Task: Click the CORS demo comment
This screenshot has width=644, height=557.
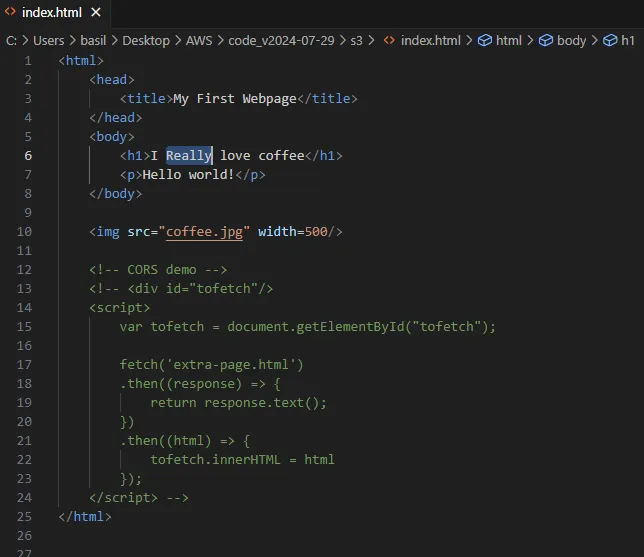Action: click(x=158, y=269)
